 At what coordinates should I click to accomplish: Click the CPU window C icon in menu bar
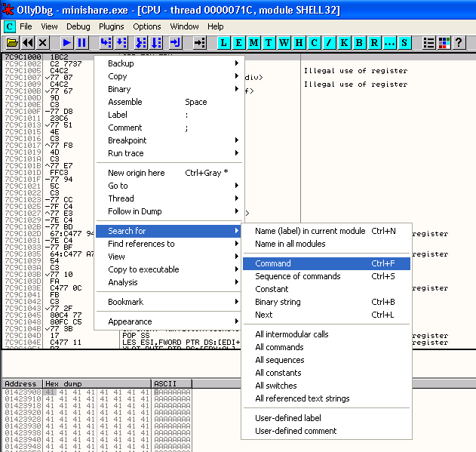9,26
